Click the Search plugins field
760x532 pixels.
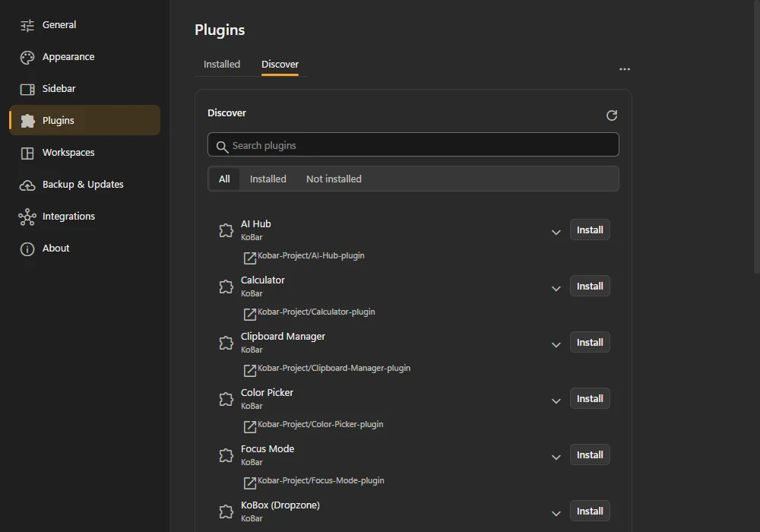[413, 144]
